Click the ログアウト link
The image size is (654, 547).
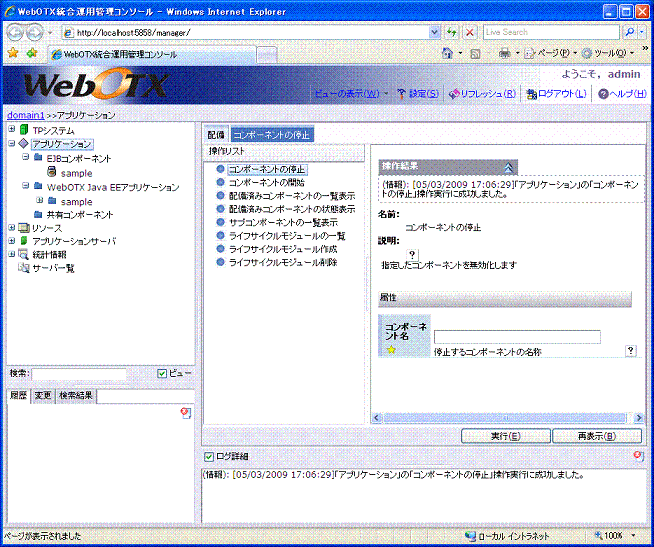[x=556, y=94]
